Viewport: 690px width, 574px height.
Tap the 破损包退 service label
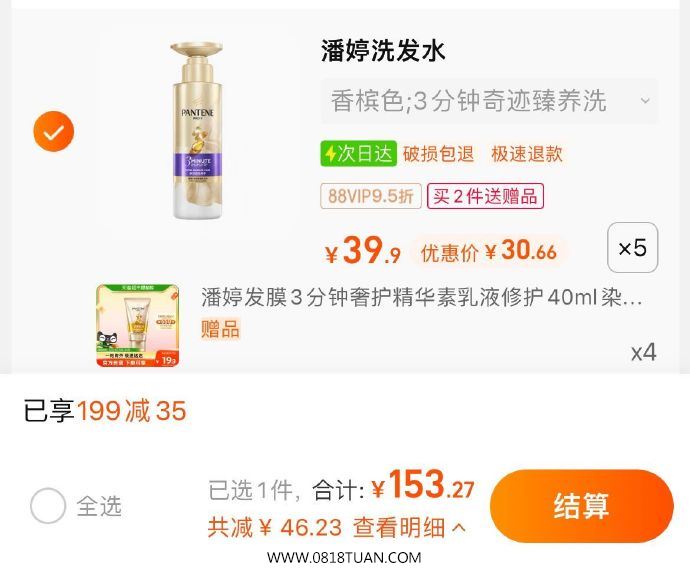(x=438, y=154)
